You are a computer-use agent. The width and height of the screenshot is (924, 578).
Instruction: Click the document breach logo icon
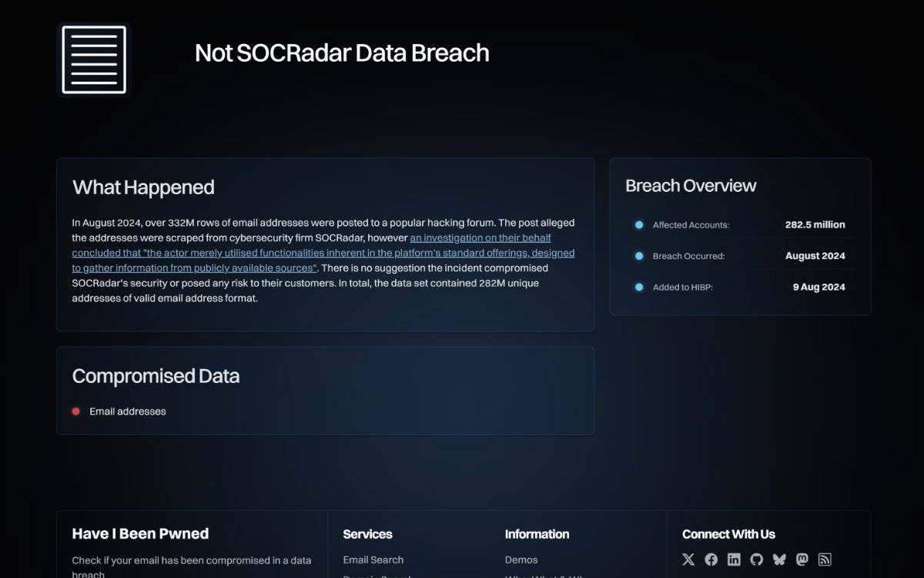pos(94,60)
